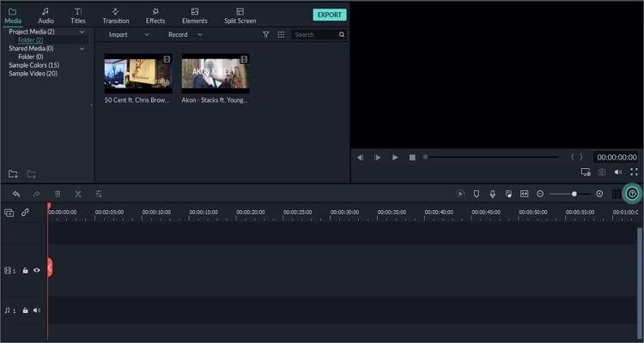Toggle the grid view icon
The width and height of the screenshot is (644, 343).
[281, 35]
